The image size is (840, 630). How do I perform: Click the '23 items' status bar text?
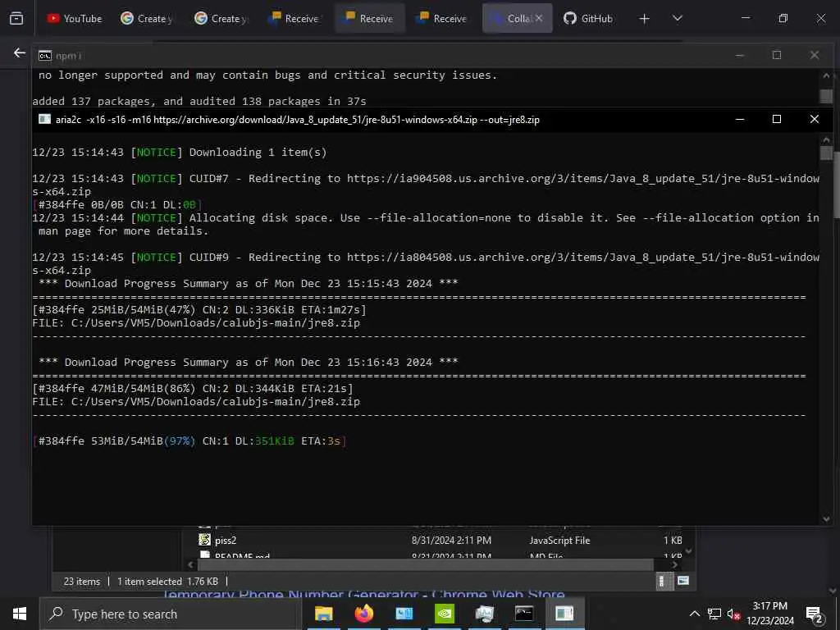point(82,582)
